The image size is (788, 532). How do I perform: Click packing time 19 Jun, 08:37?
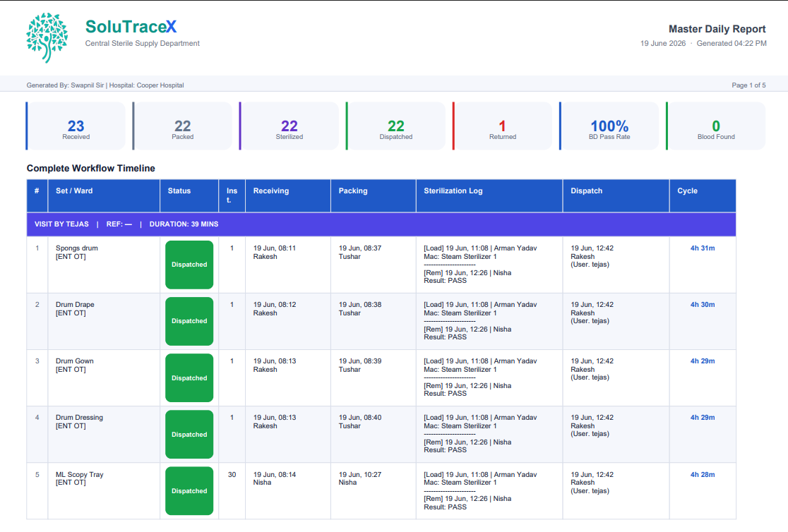[x=360, y=248]
